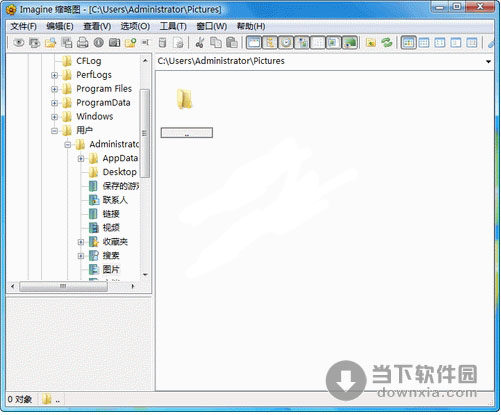The height and width of the screenshot is (415, 501).
Task: Toggle the green landscape image button
Action: pos(350,42)
